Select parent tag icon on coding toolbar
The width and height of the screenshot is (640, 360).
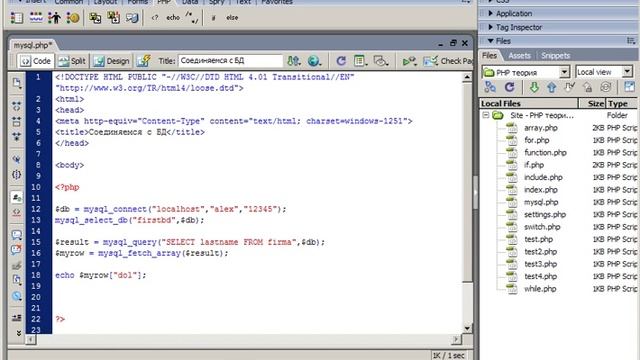(x=17, y=159)
